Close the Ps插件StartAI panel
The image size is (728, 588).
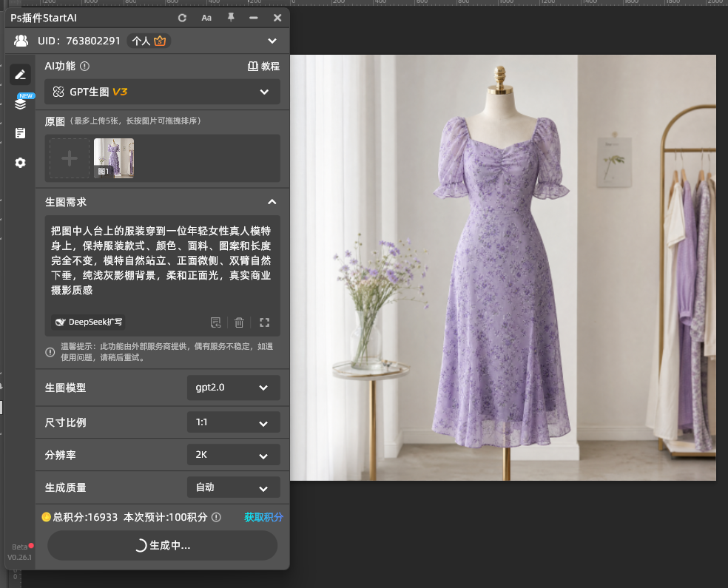click(x=277, y=18)
